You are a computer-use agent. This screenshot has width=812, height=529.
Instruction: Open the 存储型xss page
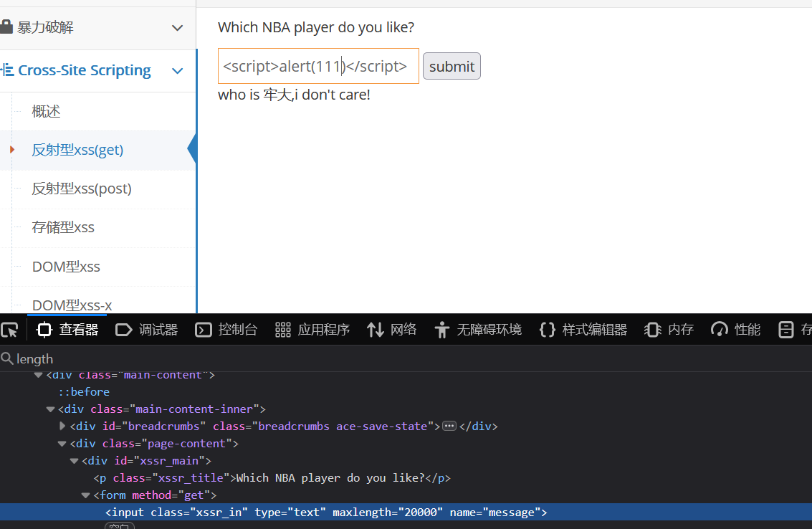pos(63,227)
